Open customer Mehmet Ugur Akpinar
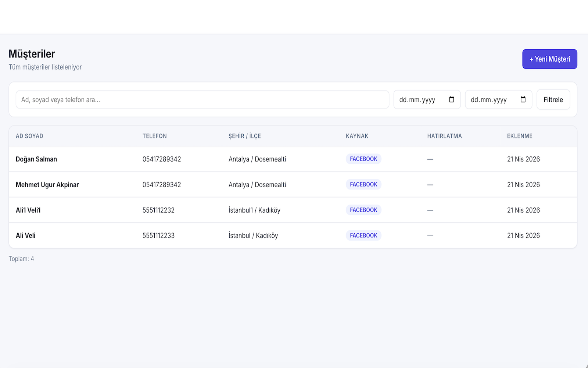The image size is (588, 368). coord(47,185)
